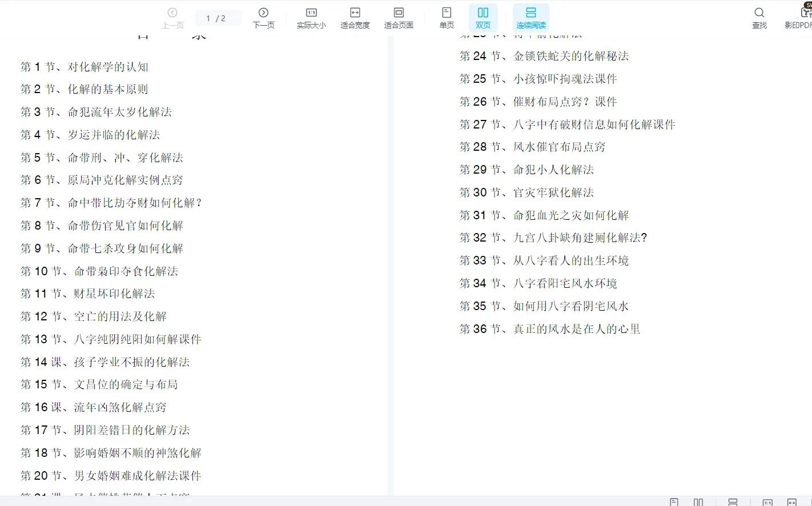Go to next page (下一页)
Screen dimensions: 812x506
point(263,18)
